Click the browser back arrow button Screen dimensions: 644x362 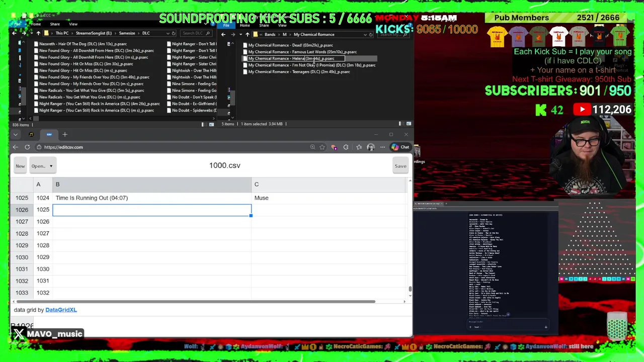16,147
